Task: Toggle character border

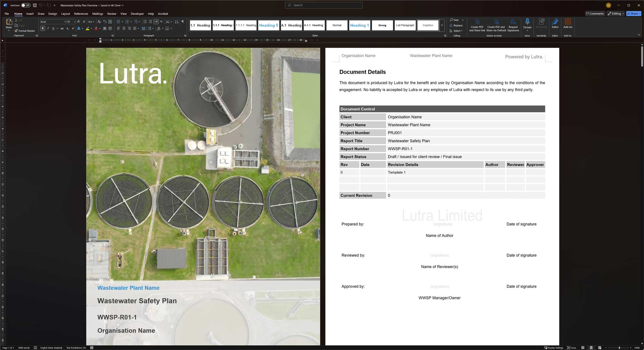Action: coord(110,21)
